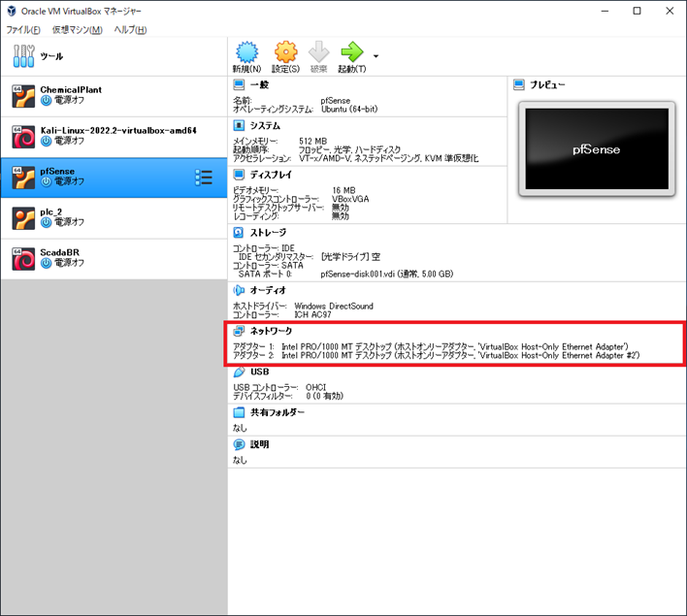Click pfSense-disk001.vdi storage entry
This screenshot has height=616, width=687.
click(x=387, y=274)
